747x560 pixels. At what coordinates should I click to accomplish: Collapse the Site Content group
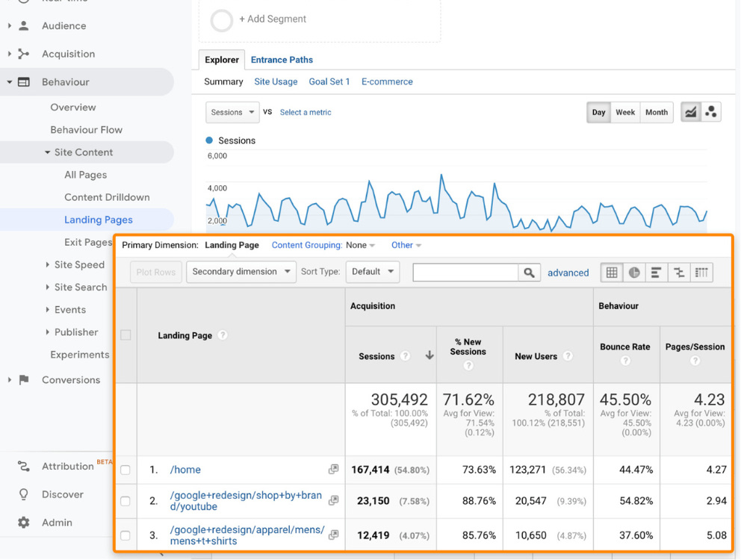point(47,152)
